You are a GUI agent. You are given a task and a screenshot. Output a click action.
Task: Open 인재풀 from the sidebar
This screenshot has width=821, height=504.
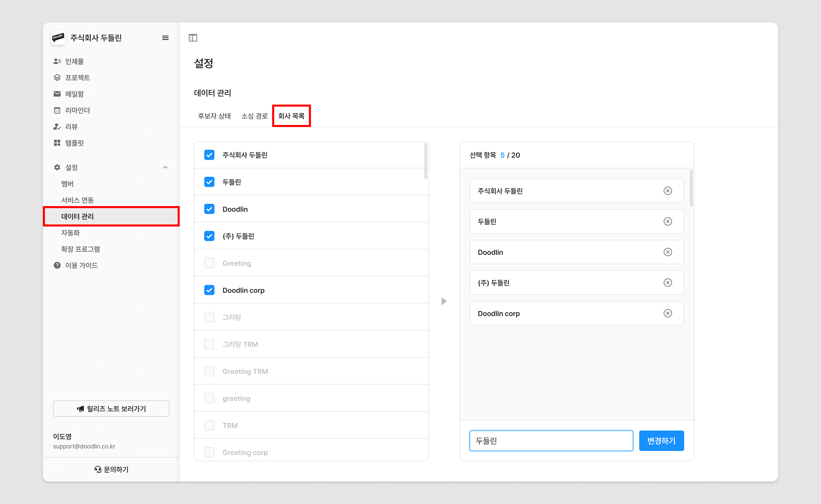point(74,61)
